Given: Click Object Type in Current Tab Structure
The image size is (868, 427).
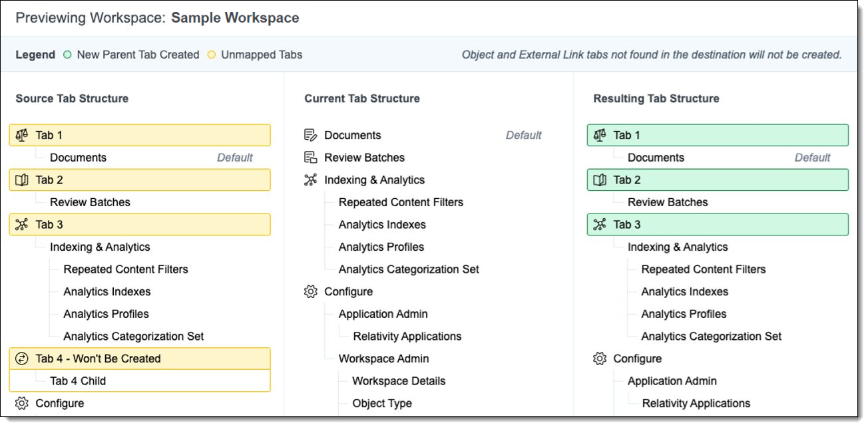Looking at the screenshot, I should 382,403.
